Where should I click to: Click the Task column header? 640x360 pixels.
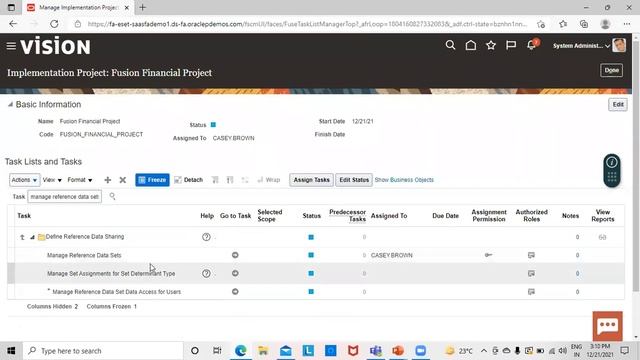pos(24,216)
